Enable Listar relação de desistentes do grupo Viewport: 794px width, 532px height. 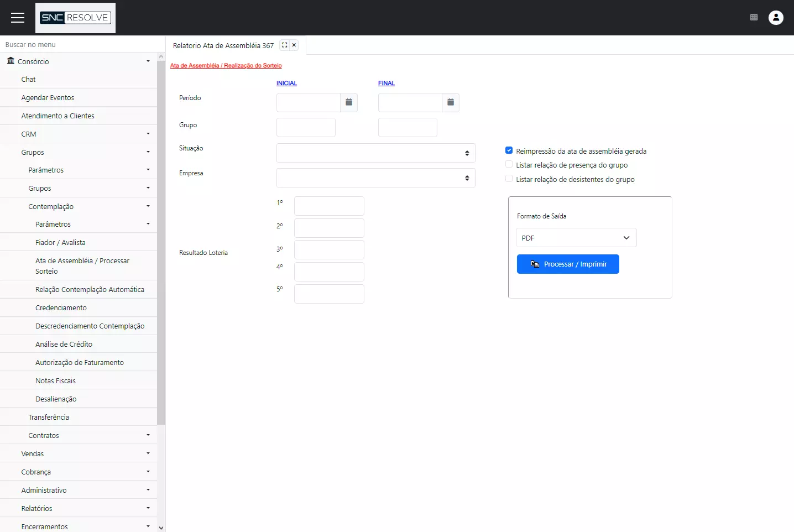(x=509, y=179)
